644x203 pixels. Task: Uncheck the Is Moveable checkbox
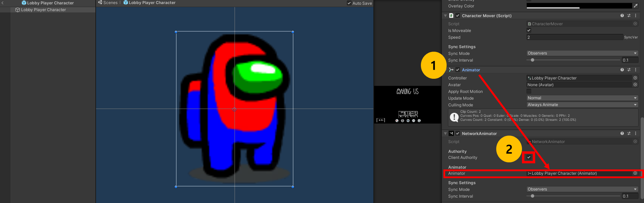[x=529, y=30]
